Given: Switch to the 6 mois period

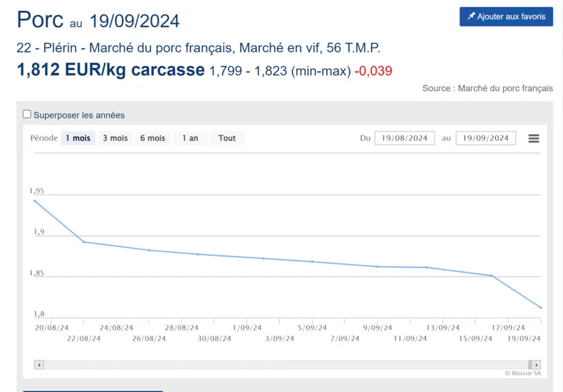Looking at the screenshot, I should click(x=152, y=138).
